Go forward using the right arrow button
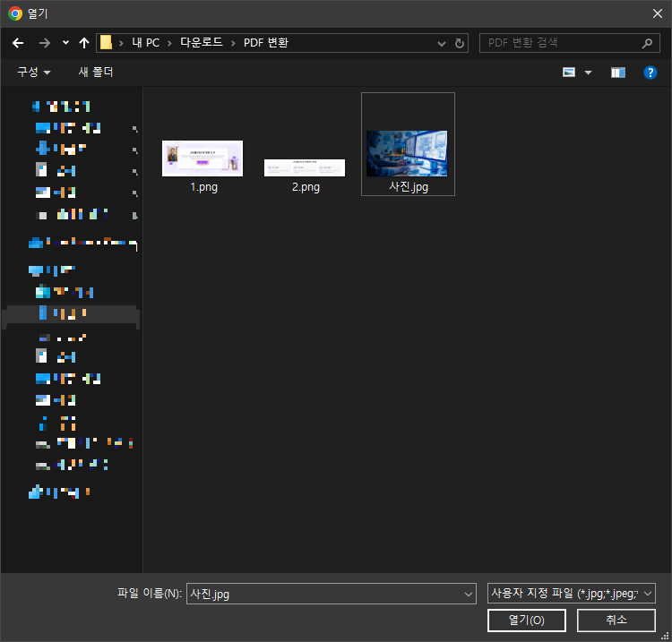The height and width of the screenshot is (642, 672). (45, 43)
